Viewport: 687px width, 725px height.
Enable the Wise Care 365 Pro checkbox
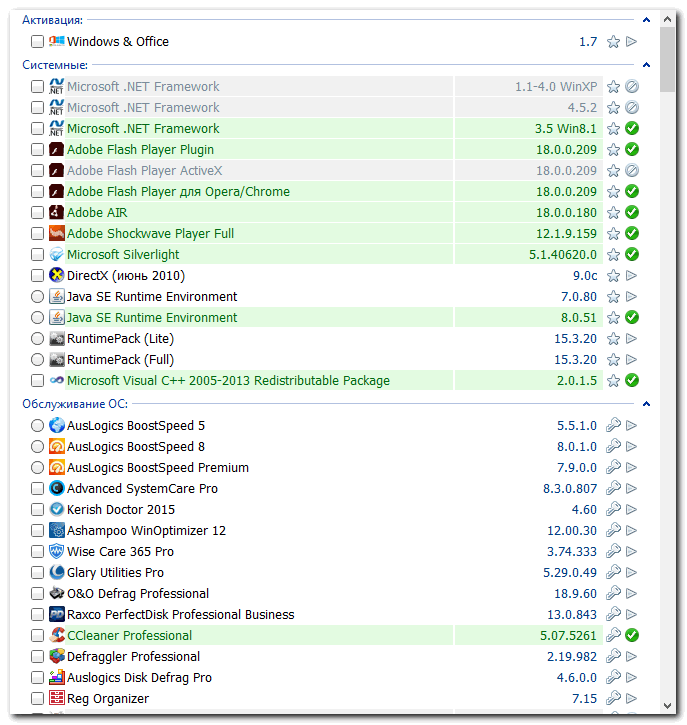click(38, 552)
